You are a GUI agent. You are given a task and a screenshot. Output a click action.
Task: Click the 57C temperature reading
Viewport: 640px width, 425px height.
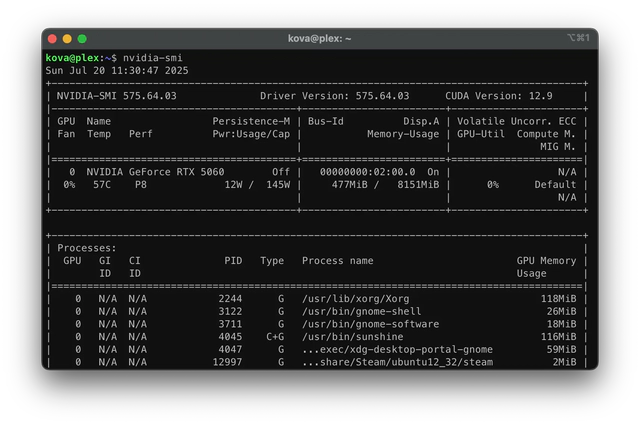[102, 185]
